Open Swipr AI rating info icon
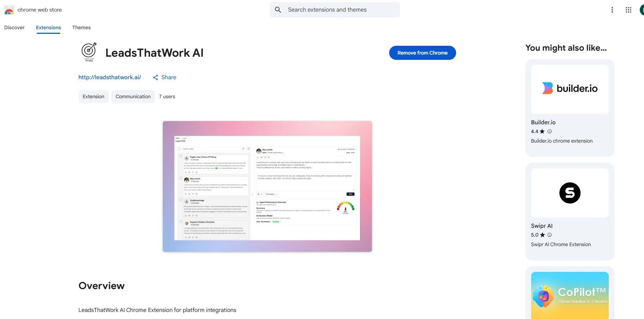 click(550, 235)
